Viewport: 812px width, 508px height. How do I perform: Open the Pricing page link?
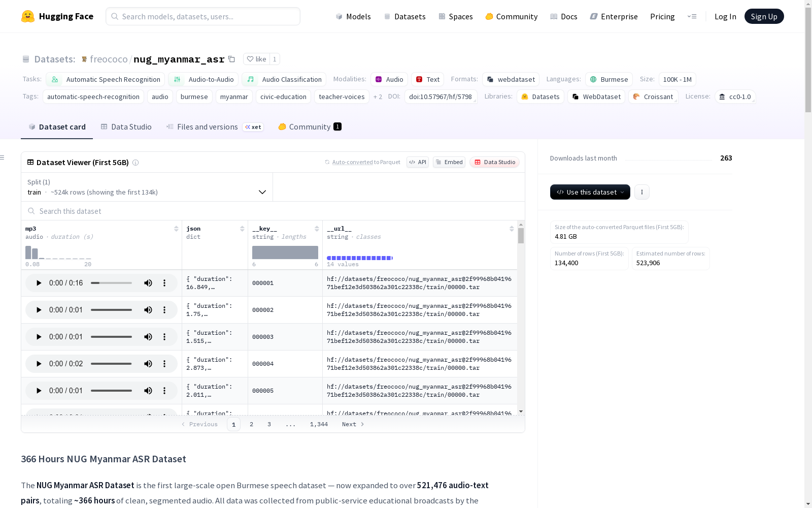click(x=662, y=16)
